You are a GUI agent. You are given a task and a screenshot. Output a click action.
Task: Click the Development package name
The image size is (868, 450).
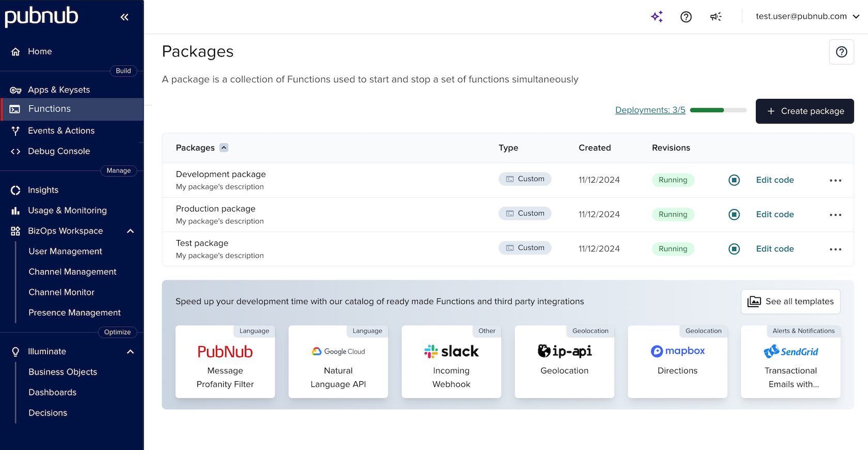[221, 174]
